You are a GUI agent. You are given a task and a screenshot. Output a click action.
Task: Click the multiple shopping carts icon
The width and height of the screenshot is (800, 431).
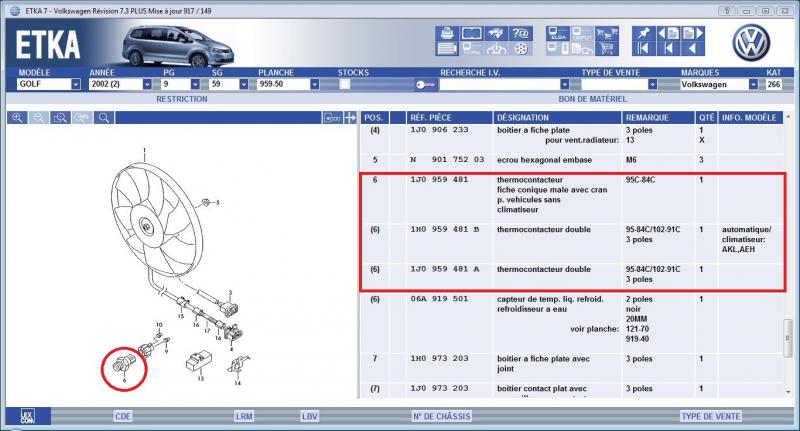click(606, 34)
